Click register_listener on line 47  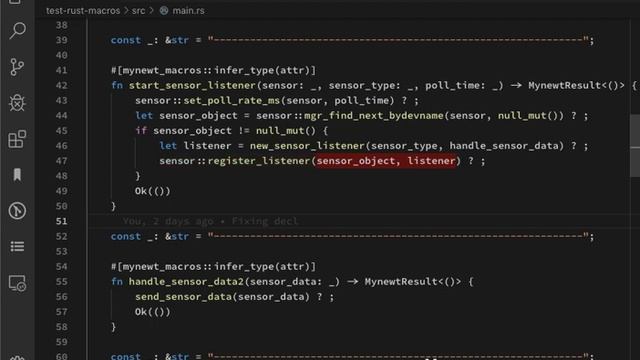tap(259, 161)
